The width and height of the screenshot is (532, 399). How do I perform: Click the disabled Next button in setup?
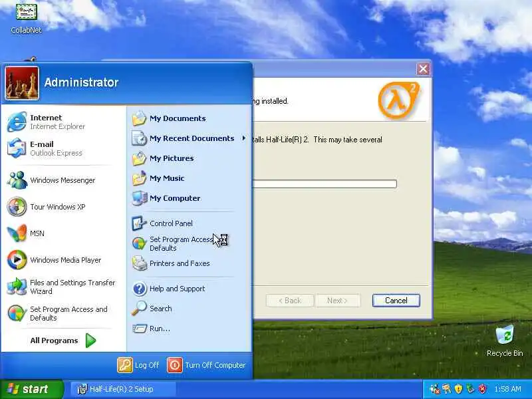tap(338, 301)
